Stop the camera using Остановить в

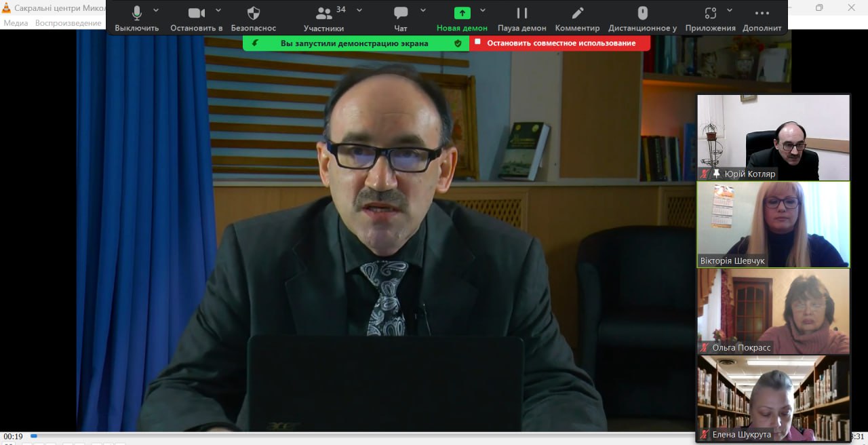197,18
